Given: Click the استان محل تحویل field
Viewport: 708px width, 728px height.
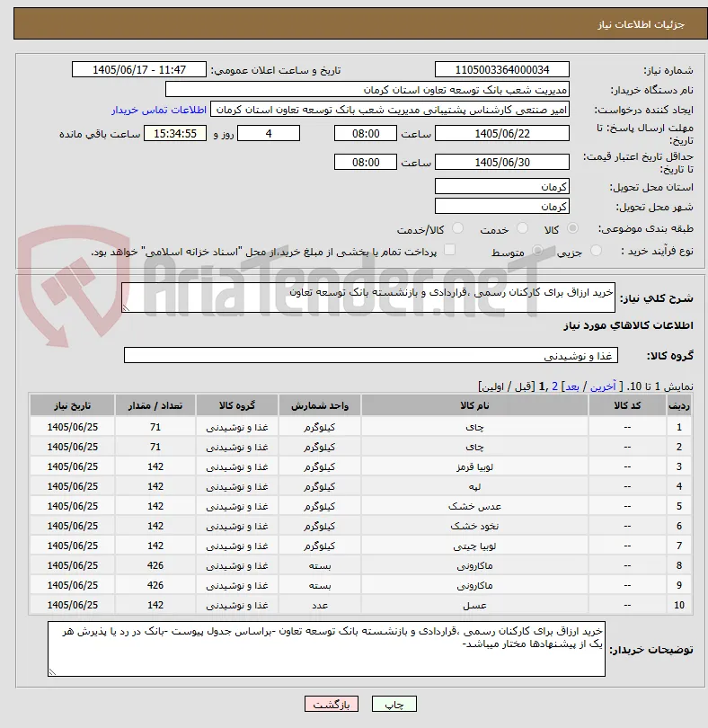Looking at the screenshot, I should coord(502,187).
